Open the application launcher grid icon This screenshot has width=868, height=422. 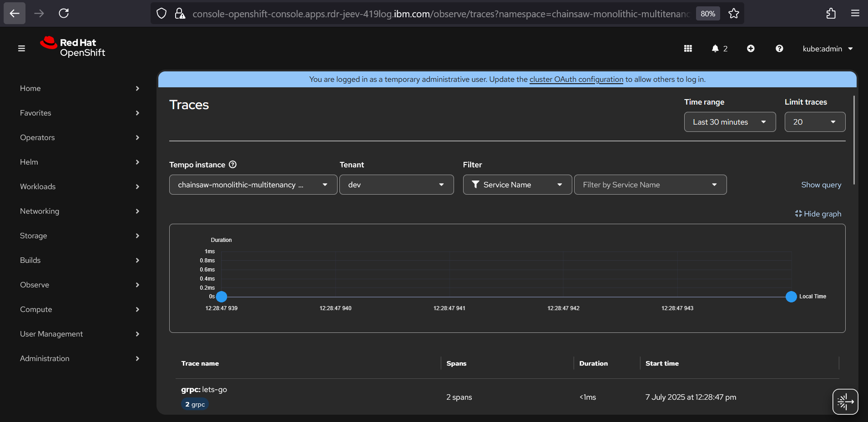[x=688, y=49]
